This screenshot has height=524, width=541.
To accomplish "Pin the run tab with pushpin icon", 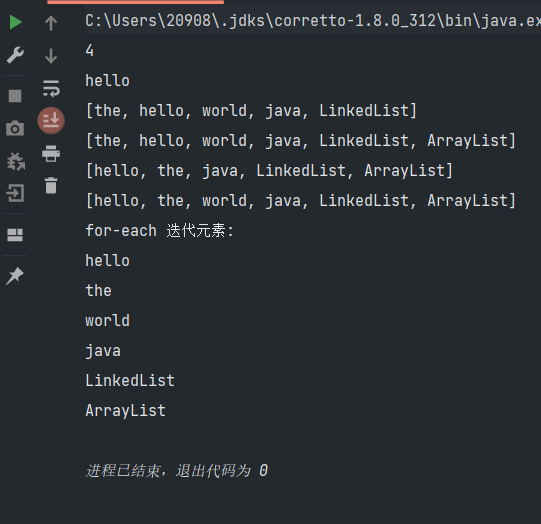I will point(15,276).
